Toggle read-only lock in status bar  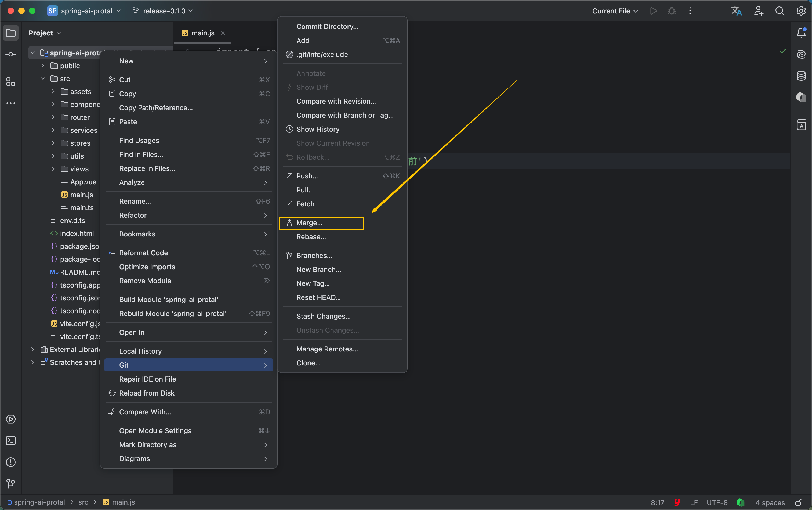[x=799, y=502]
